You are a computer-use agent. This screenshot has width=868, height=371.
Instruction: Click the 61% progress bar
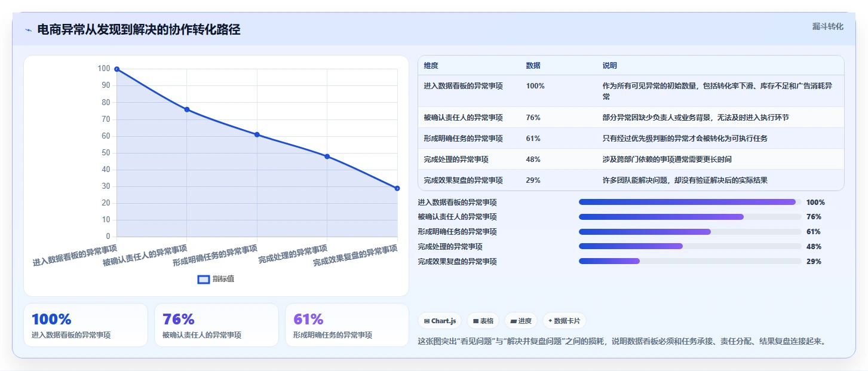690,232
